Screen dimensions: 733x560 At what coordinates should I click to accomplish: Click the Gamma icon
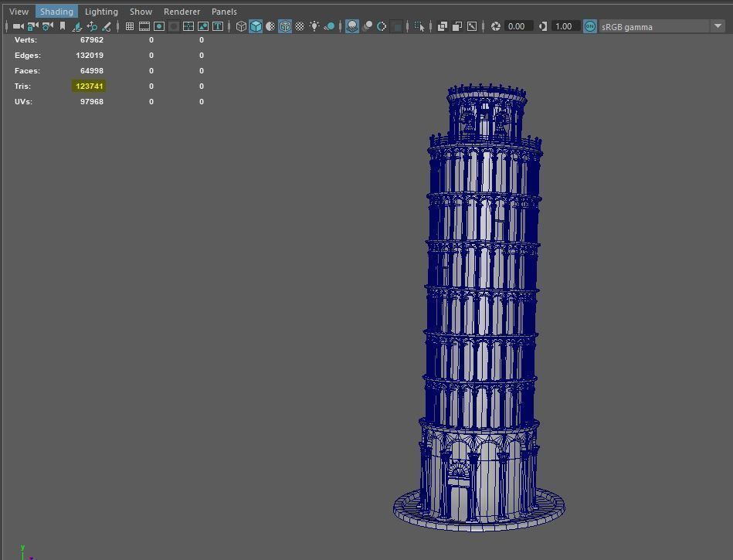pyautogui.click(x=542, y=26)
